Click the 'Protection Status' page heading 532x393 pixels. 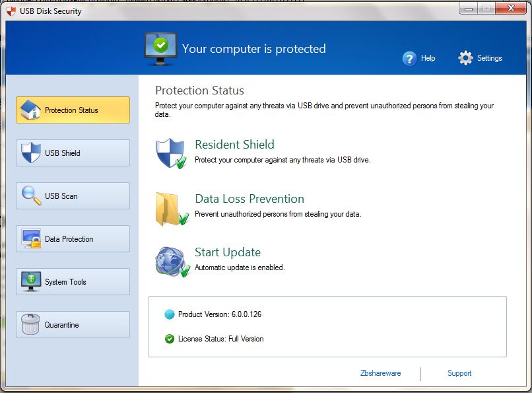tap(199, 90)
